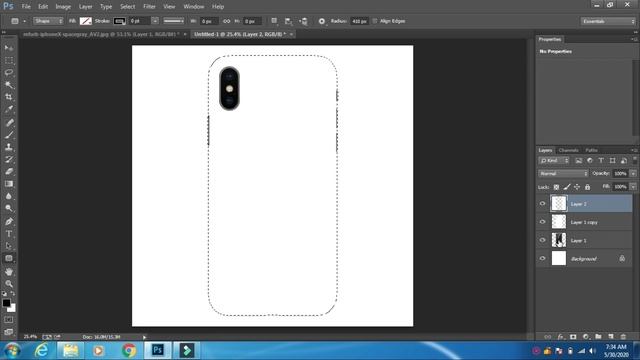Create new group folder icon
Image resolution: width=640 pixels, height=360 pixels.
[x=598, y=337]
